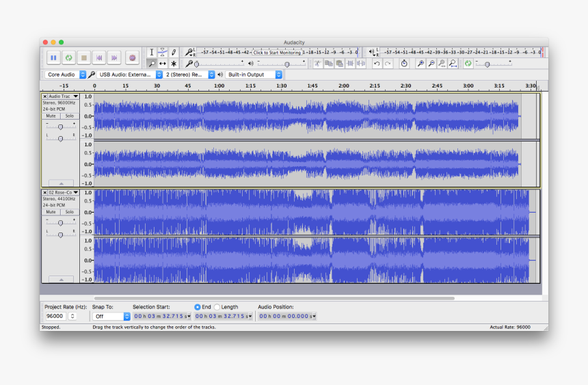Click the Copy icon
This screenshot has height=385, width=588.
(x=328, y=64)
